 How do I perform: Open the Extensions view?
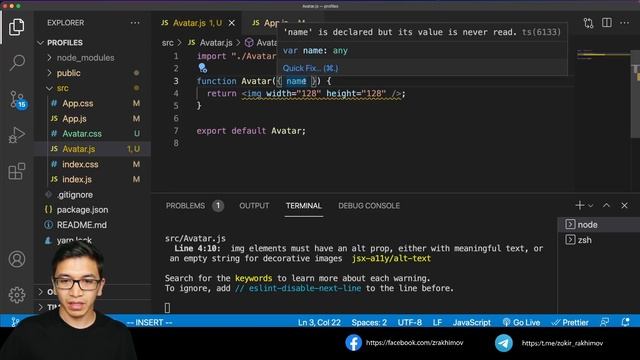[x=17, y=171]
